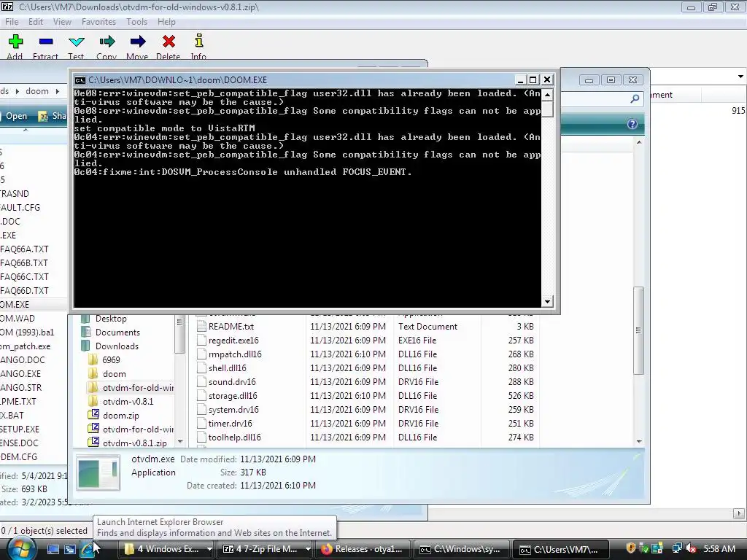The height and width of the screenshot is (560, 747).
Task: Select regedit.exe16 in file list
Action: (x=233, y=341)
